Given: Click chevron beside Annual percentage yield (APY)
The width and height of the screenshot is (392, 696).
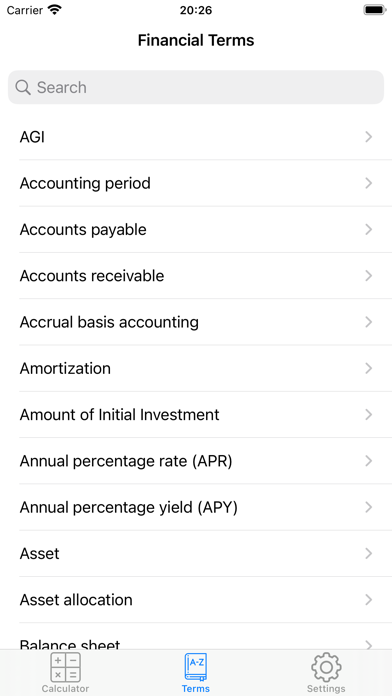Looking at the screenshot, I should coord(368,507).
